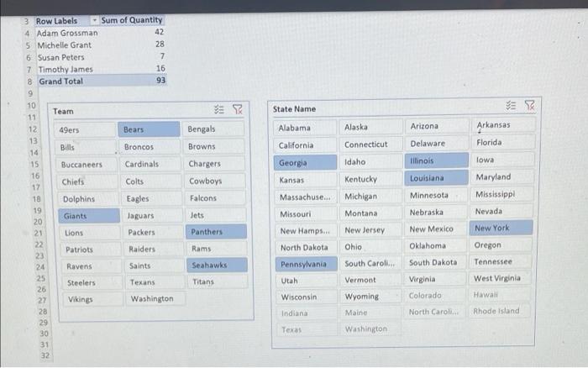Filter by California in State Name slicer
The image size is (588, 368).
305,145
